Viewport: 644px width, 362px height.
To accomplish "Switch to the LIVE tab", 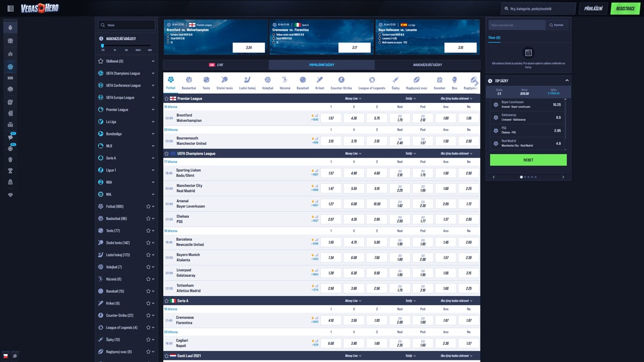I will [x=216, y=64].
